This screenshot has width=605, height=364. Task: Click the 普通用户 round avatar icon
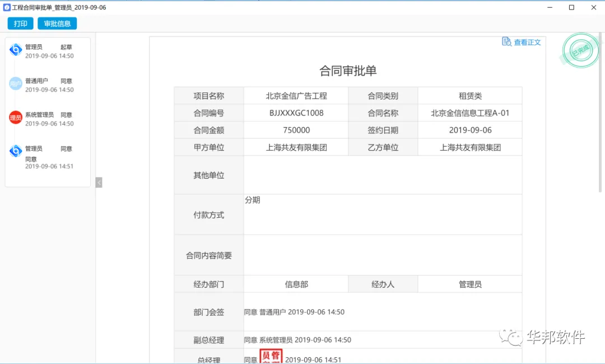(16, 84)
